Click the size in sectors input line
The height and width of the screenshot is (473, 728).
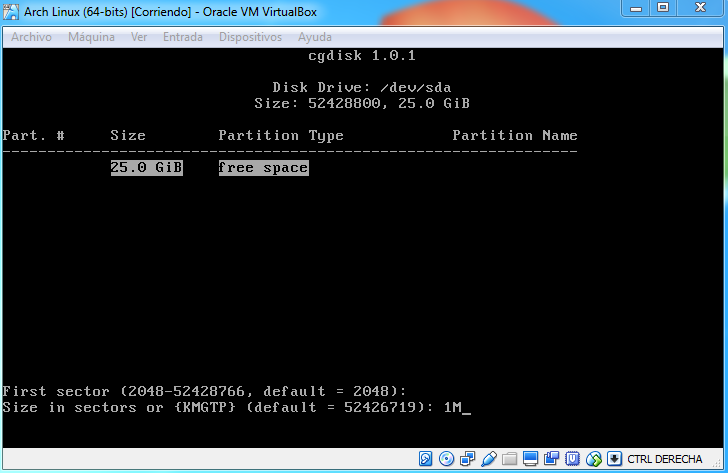point(236,407)
